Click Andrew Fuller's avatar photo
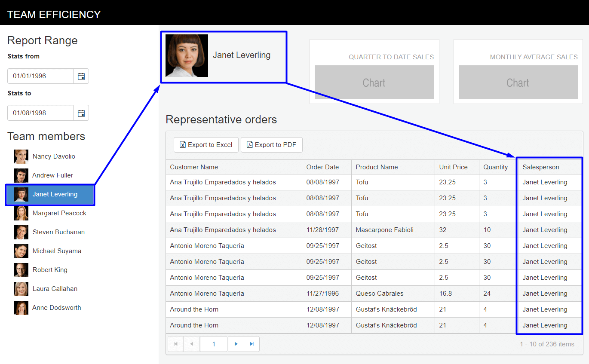This screenshot has width=589, height=364. coord(21,175)
